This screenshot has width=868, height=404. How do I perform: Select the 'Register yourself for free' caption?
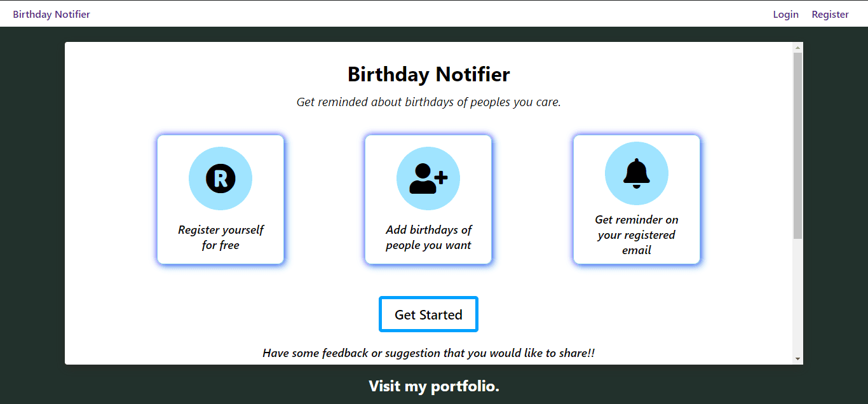220,238
